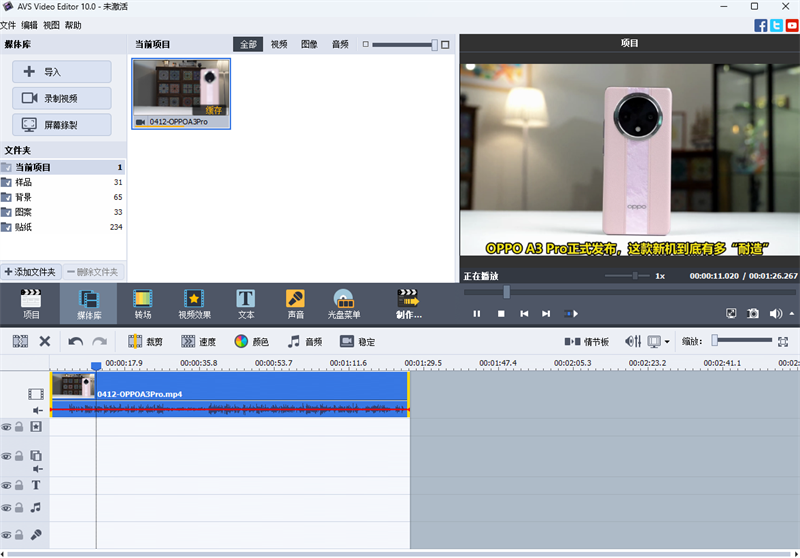Open the 颜色 color correction tool
Viewport: 800px width, 558px height.
252,341
